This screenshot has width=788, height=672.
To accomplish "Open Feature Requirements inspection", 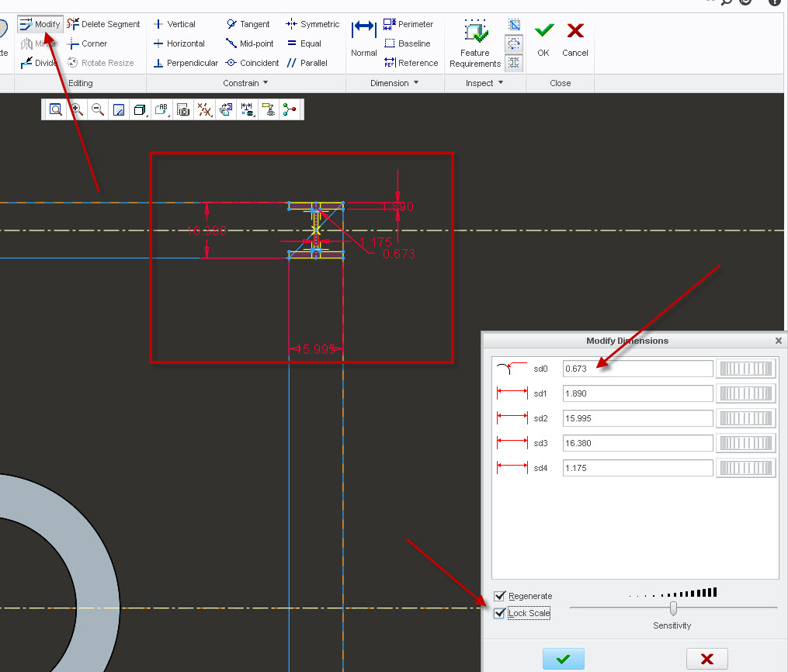I will (475, 43).
